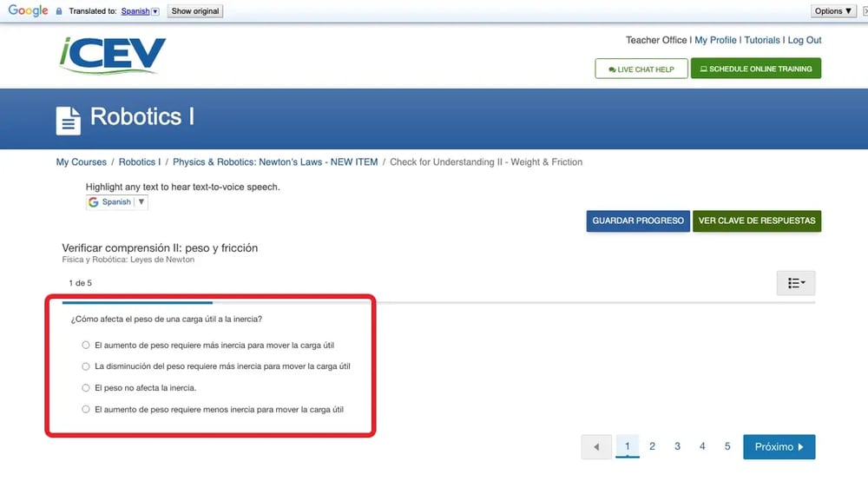Click Schedule Online Training button
Screen dimensions: 868x501
pyautogui.click(x=756, y=69)
